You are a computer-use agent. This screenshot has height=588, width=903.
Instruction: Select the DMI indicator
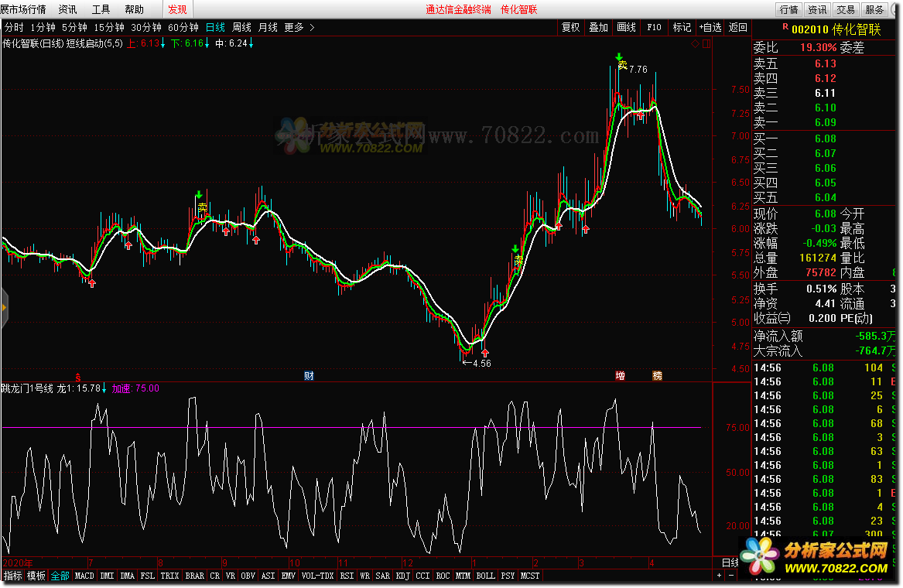click(x=107, y=576)
